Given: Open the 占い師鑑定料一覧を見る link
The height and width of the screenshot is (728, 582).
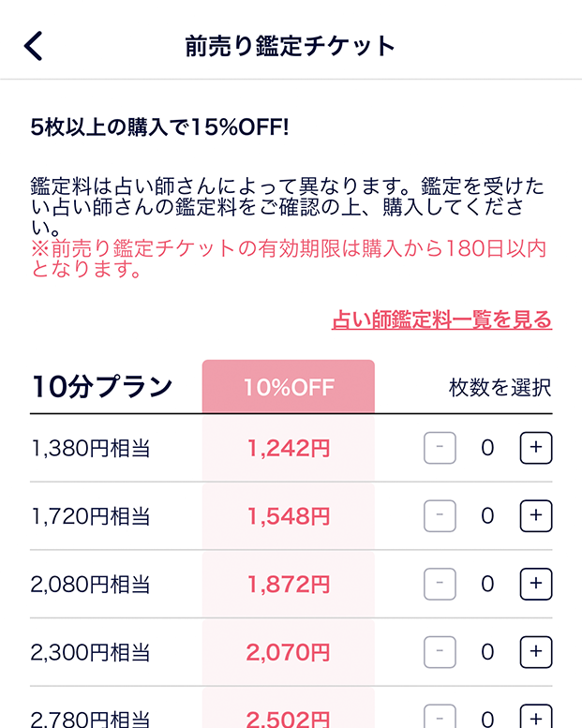Looking at the screenshot, I should (x=441, y=319).
